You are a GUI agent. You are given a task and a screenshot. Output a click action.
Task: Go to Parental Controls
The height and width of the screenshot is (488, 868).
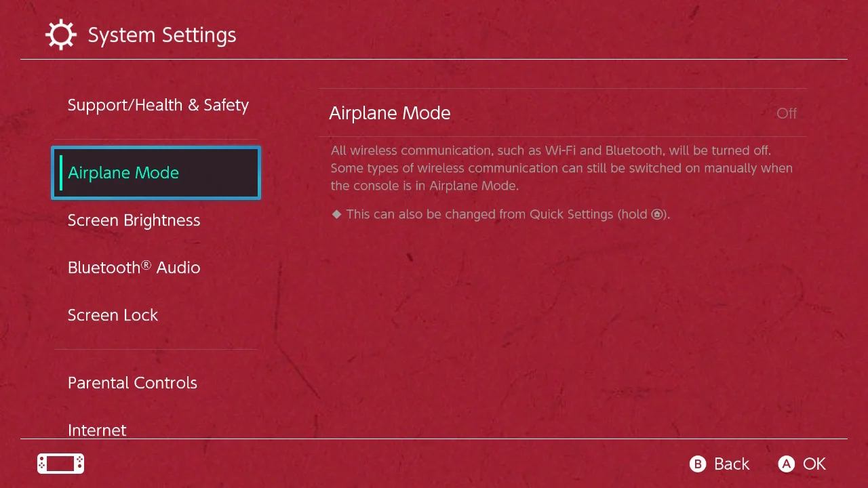(x=132, y=383)
